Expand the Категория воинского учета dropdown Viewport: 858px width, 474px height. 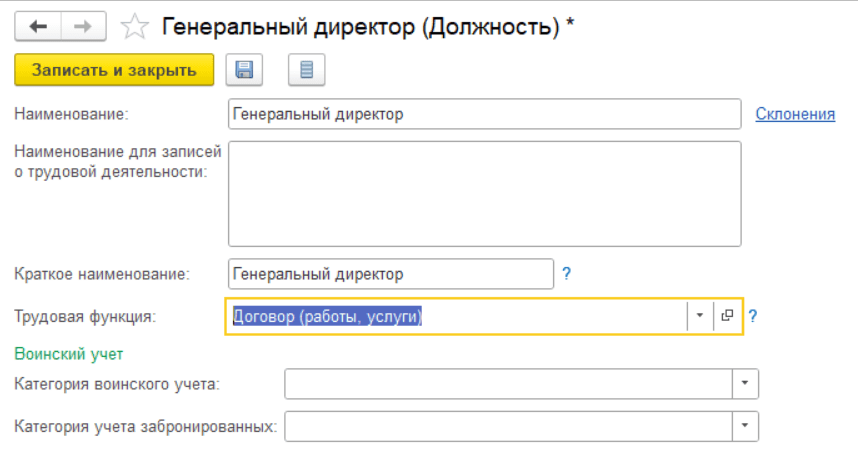point(745,383)
